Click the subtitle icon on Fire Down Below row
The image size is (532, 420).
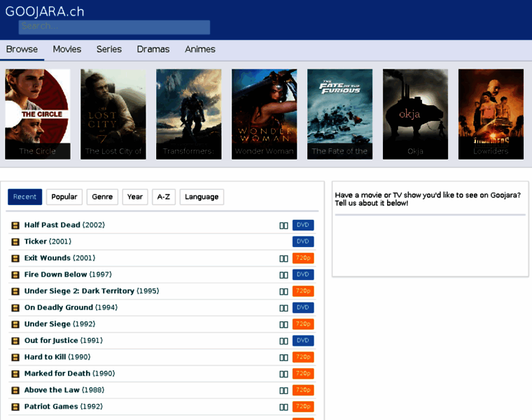pos(283,275)
